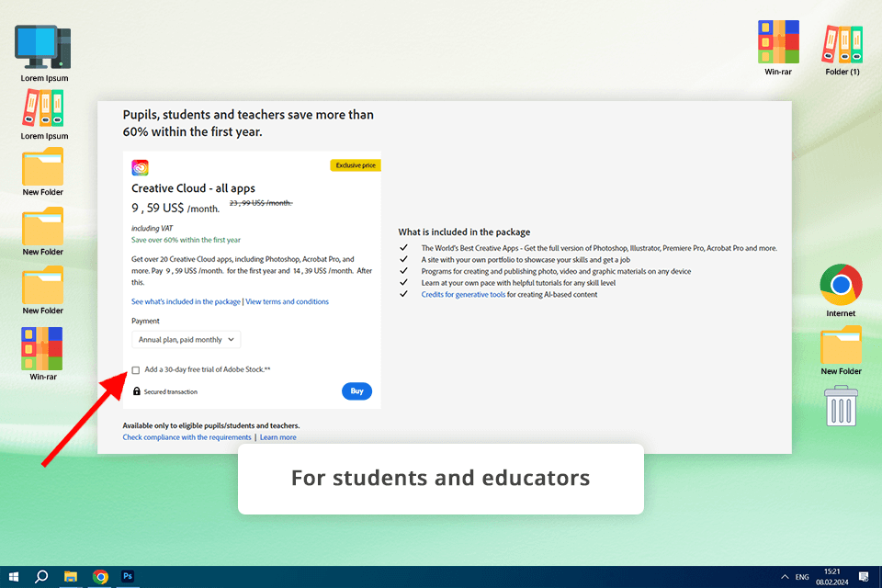Open Photoshop from the taskbar
Image resolution: width=882 pixels, height=588 pixels.
128,576
